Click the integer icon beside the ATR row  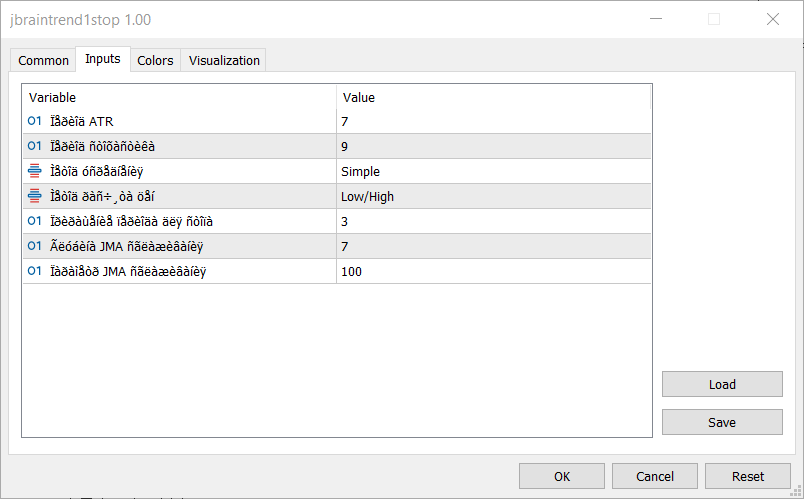click(35, 121)
